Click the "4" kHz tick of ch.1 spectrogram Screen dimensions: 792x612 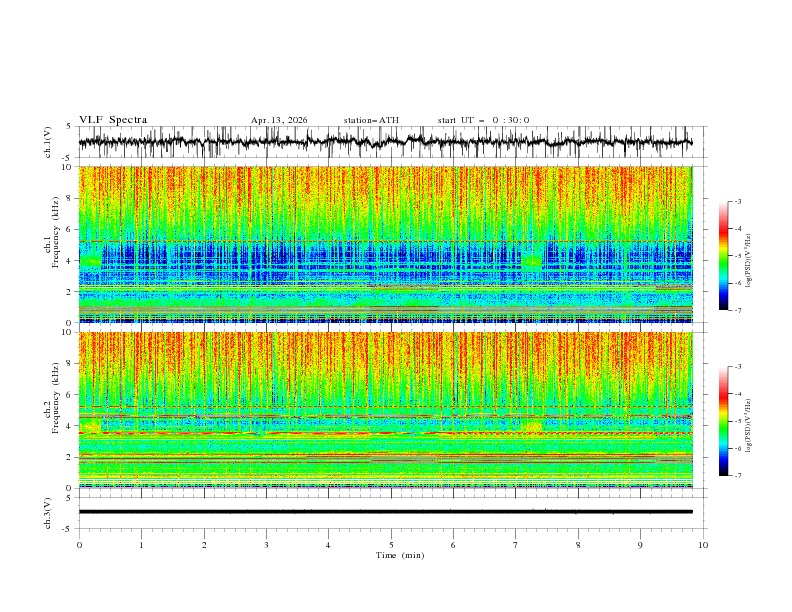point(71,261)
